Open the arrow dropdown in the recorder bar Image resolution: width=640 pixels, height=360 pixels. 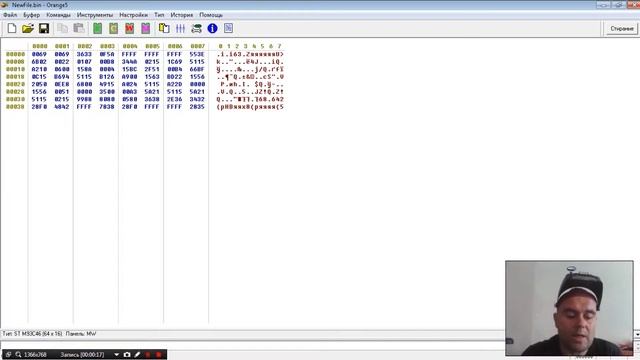(117, 355)
